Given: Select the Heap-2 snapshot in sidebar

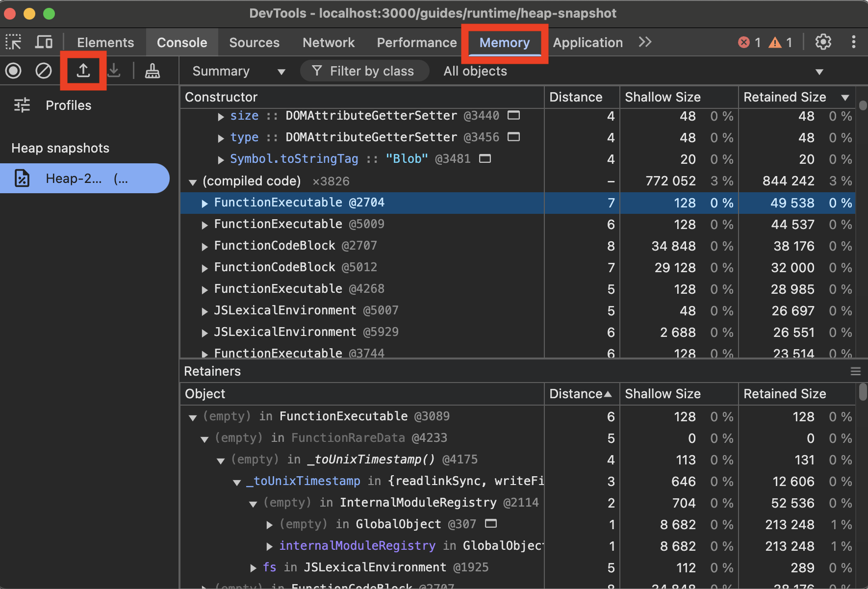Looking at the screenshot, I should point(84,178).
